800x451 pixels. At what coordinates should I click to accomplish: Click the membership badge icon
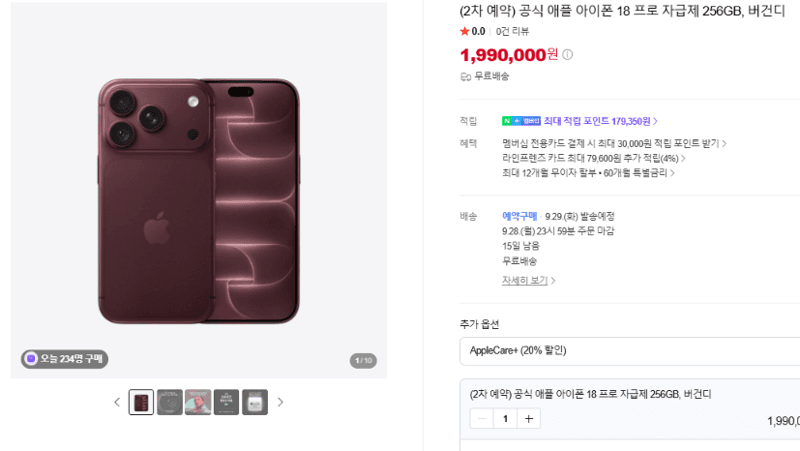pos(521,121)
